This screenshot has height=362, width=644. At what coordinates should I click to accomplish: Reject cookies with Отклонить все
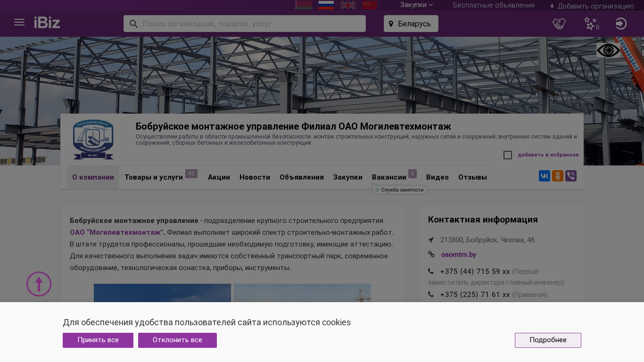click(x=177, y=340)
